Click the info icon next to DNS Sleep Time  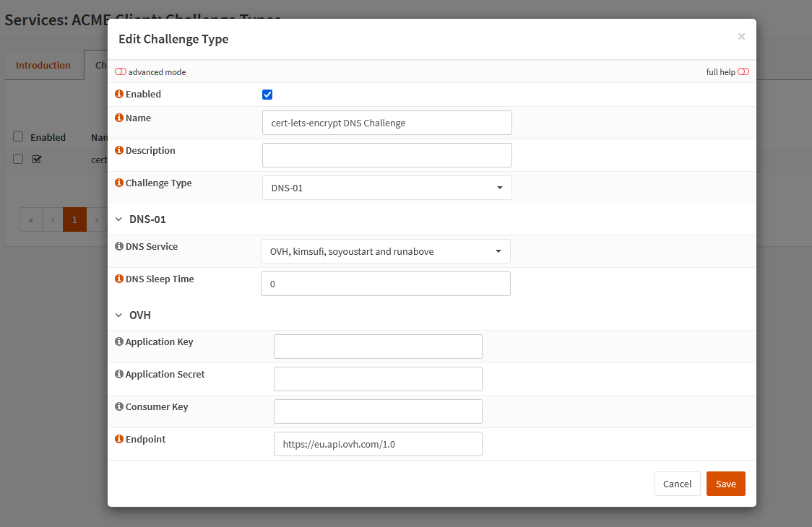[x=118, y=279]
